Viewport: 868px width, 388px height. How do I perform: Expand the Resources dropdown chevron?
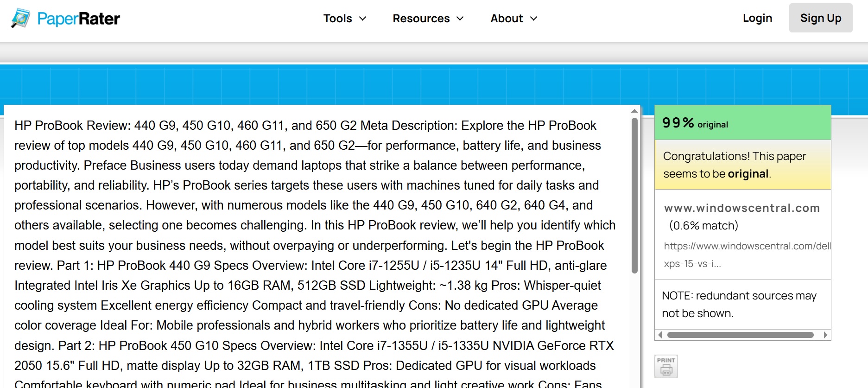(460, 19)
